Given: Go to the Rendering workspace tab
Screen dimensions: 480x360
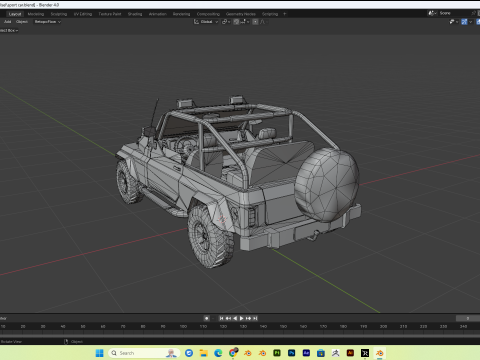Looking at the screenshot, I should (x=181, y=14).
